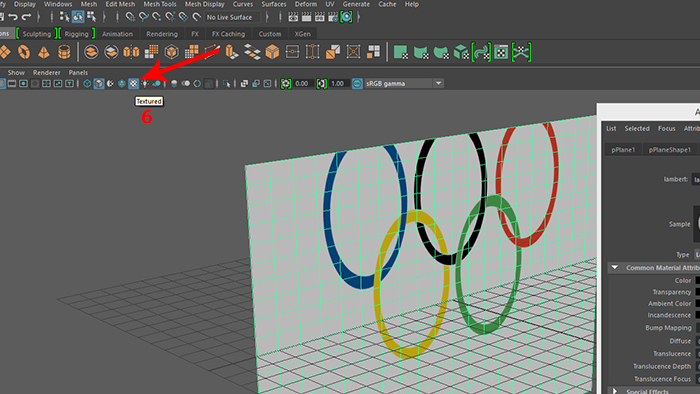This screenshot has width=700, height=394.
Task: Click the Bevel cube shelf icon
Action: pyautogui.click(x=272, y=52)
